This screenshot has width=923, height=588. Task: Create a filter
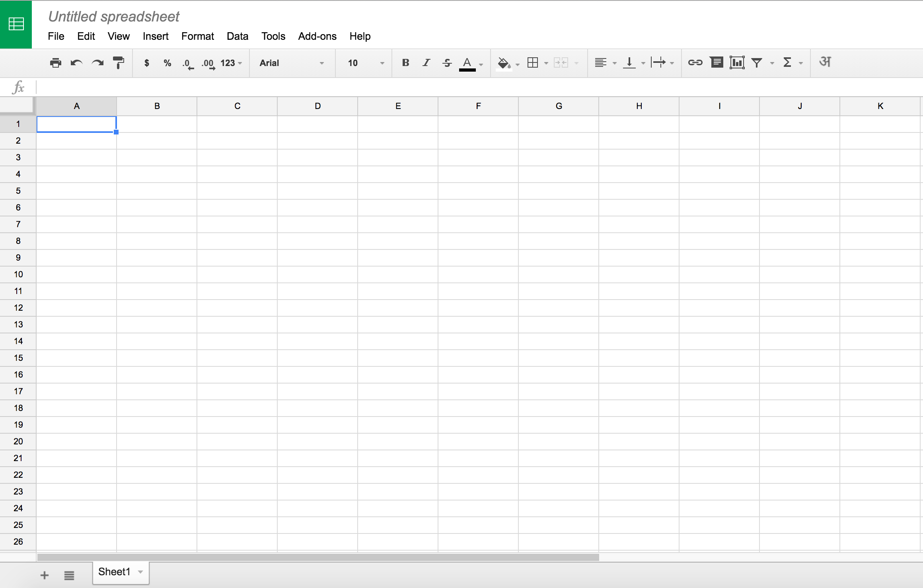(x=757, y=62)
